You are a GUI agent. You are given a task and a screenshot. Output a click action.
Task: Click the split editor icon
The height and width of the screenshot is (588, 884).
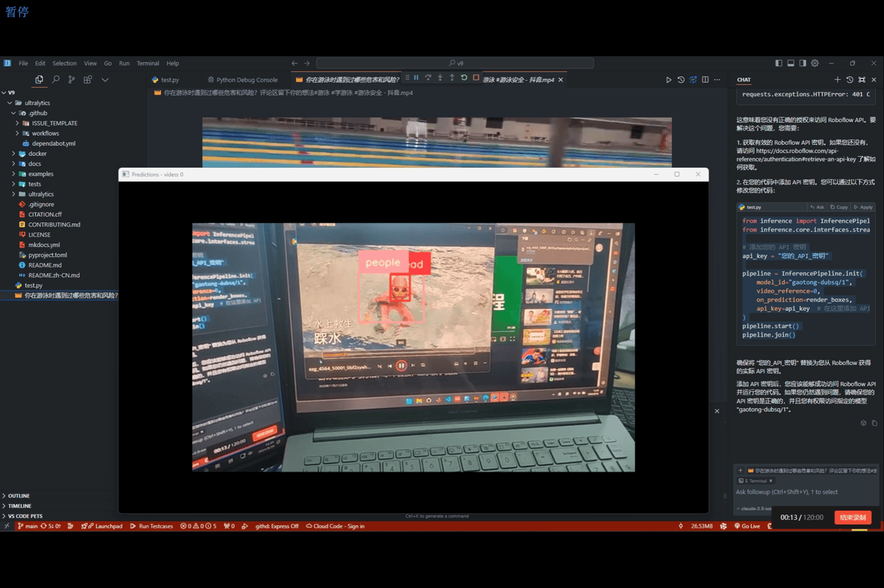[705, 80]
